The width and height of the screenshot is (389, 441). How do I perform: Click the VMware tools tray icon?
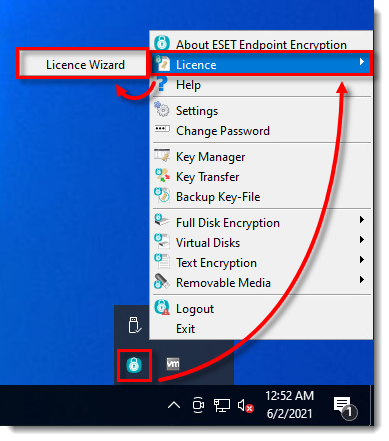click(173, 364)
